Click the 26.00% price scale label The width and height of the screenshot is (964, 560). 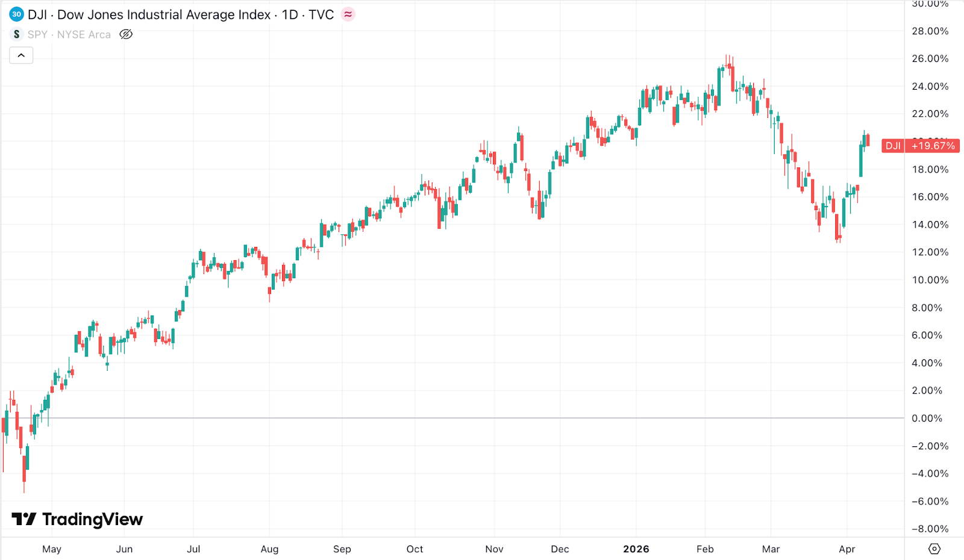(x=930, y=58)
